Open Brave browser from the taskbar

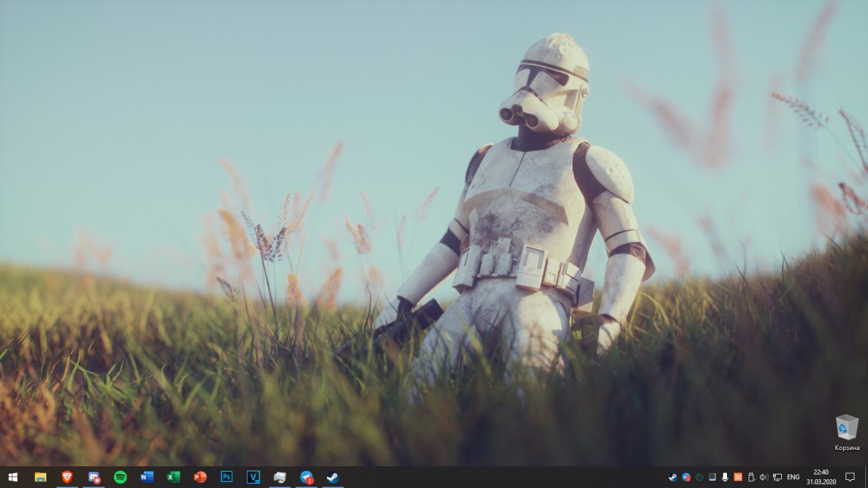click(66, 477)
